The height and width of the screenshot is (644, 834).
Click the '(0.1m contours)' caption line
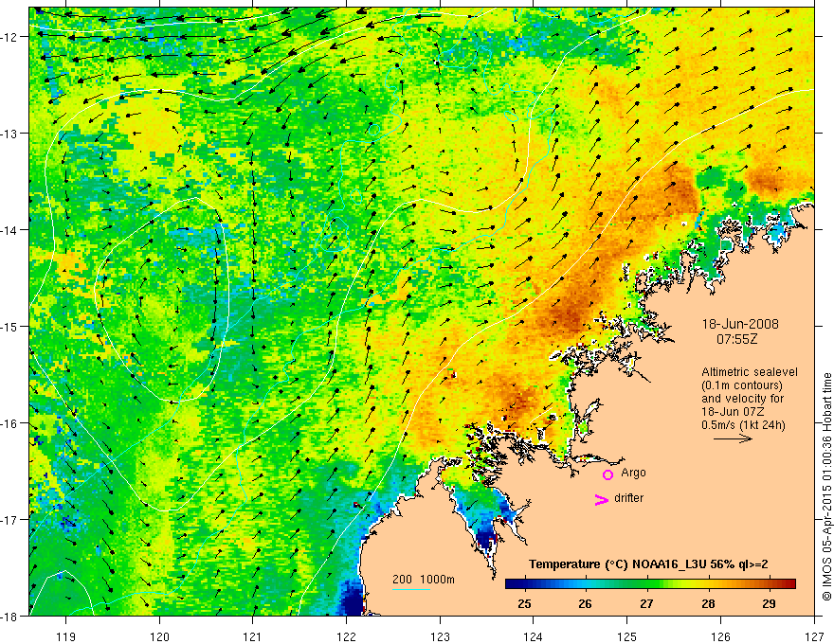[742, 385]
